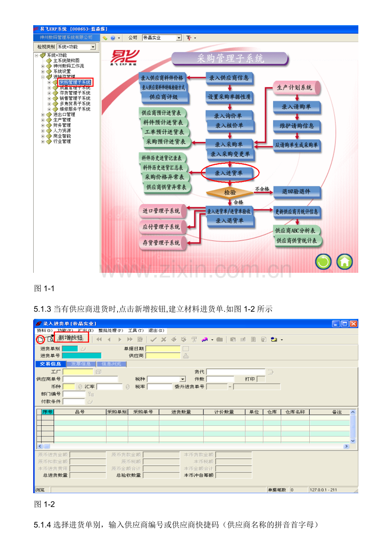
Task: Click the 进货单号 input field
Action: tap(82, 356)
